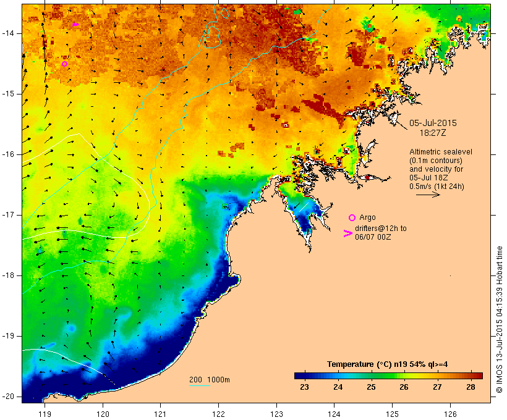Click the -19 latitude axis label

(7, 336)
